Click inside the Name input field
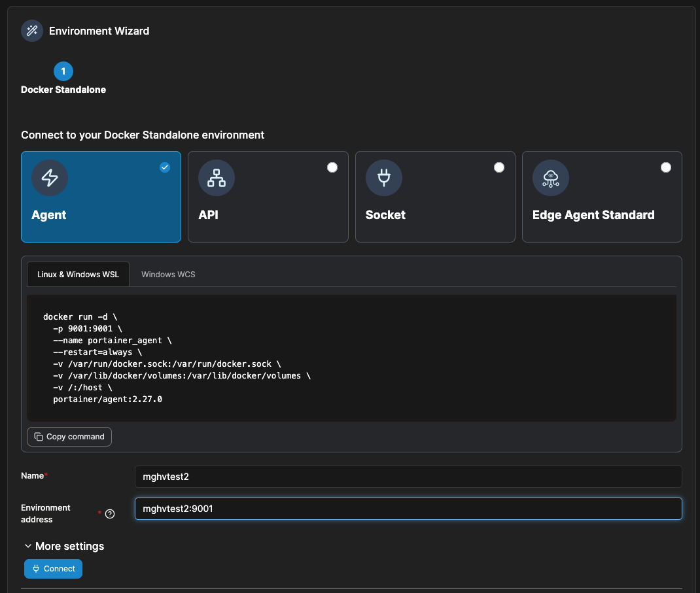 (x=408, y=477)
